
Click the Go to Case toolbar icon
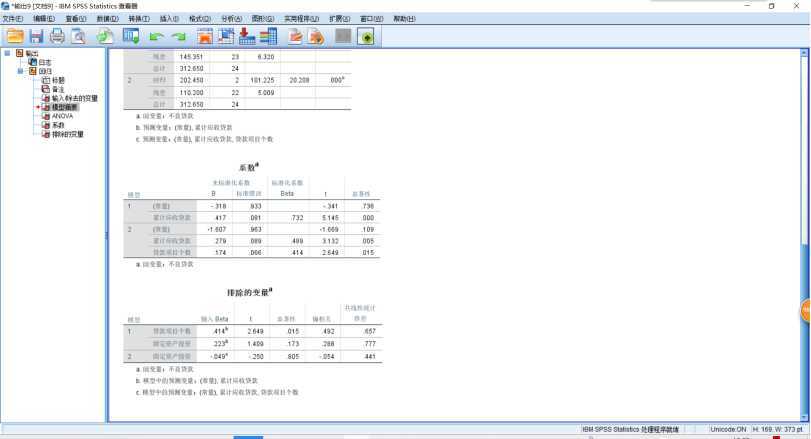point(226,36)
